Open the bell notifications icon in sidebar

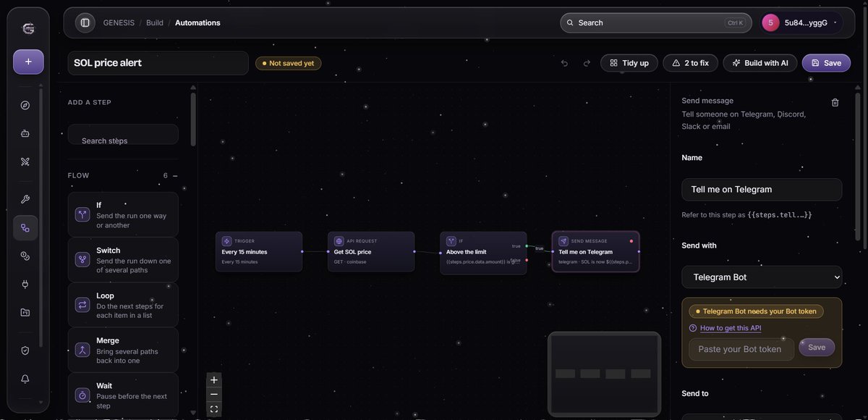point(25,379)
